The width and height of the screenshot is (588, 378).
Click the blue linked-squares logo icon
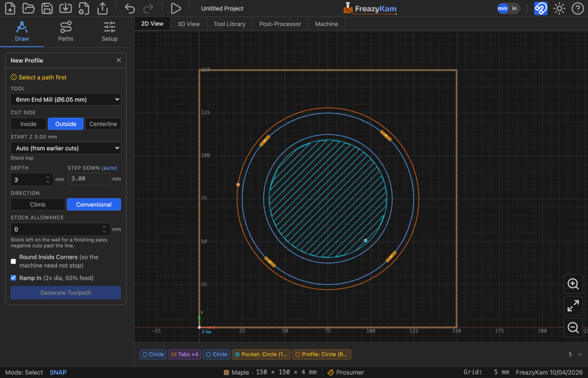click(x=541, y=8)
